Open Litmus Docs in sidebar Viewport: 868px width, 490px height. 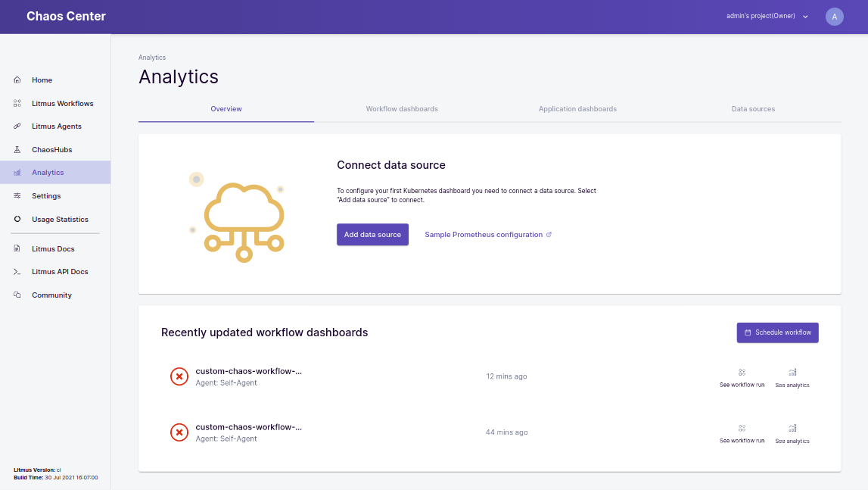click(x=53, y=249)
